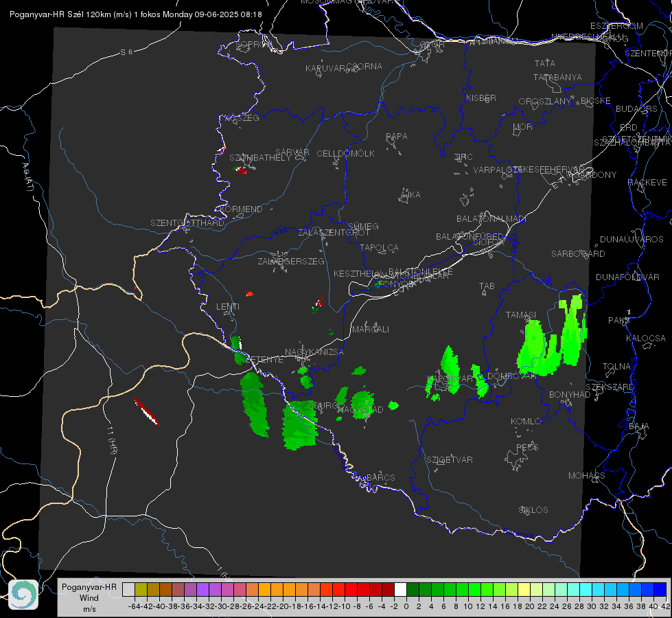Click the CSORNA city label
This screenshot has height=618, width=672.
pyautogui.click(x=364, y=67)
